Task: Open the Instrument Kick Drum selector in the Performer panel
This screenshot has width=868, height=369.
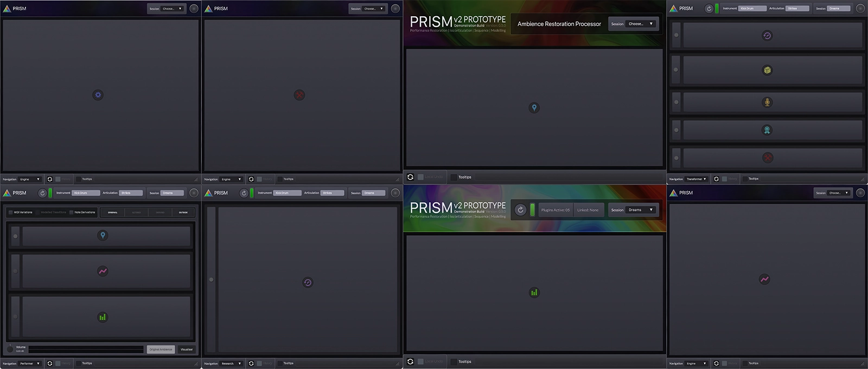Action: tap(86, 193)
